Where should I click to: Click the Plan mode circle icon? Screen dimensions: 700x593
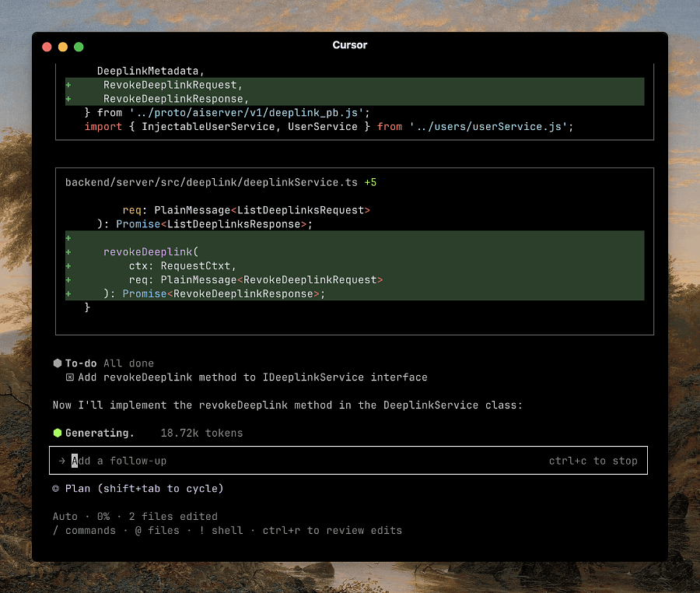(56, 489)
